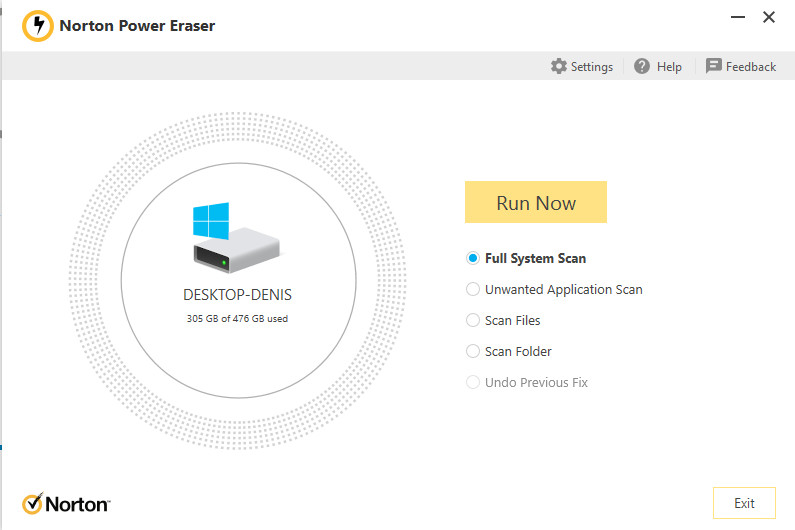Choose the Scan Folder radio button
This screenshot has width=795, height=530.
[x=473, y=351]
